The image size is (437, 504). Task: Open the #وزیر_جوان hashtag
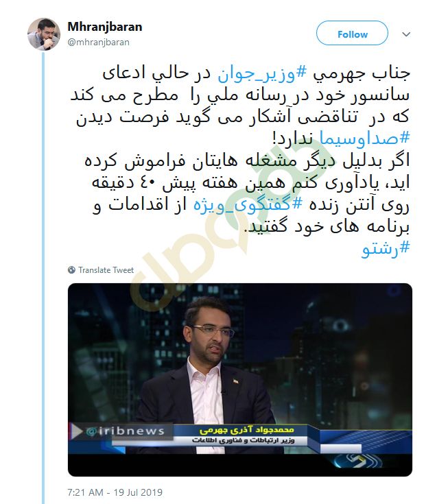pos(262,74)
